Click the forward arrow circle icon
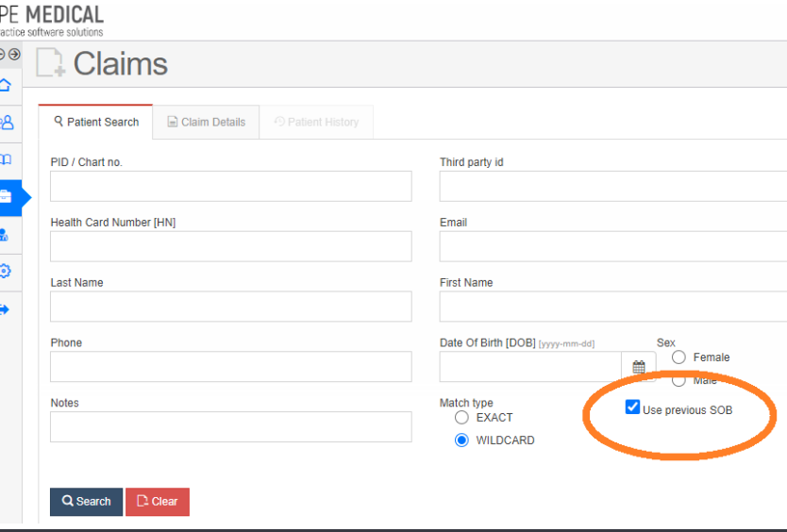 point(14,54)
